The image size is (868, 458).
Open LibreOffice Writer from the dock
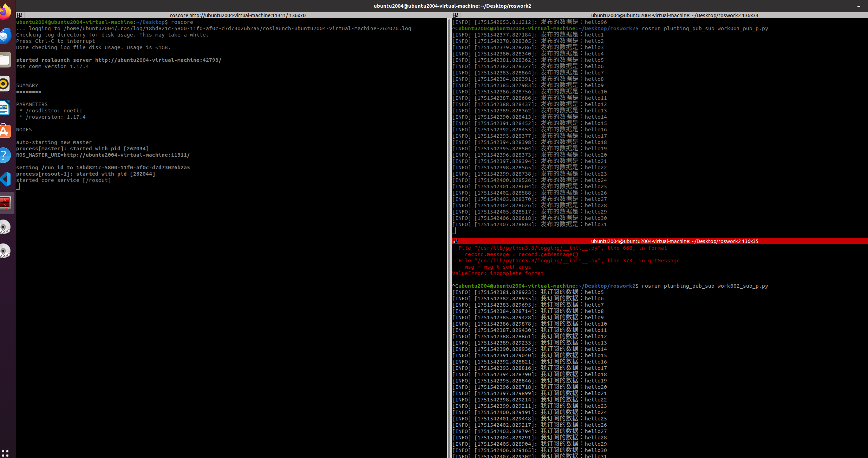click(x=5, y=107)
